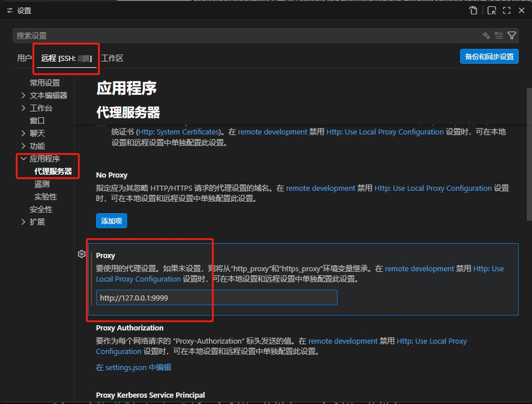Select 文本编辑器 label in tree
Screen dimensions: 532x404
48,95
